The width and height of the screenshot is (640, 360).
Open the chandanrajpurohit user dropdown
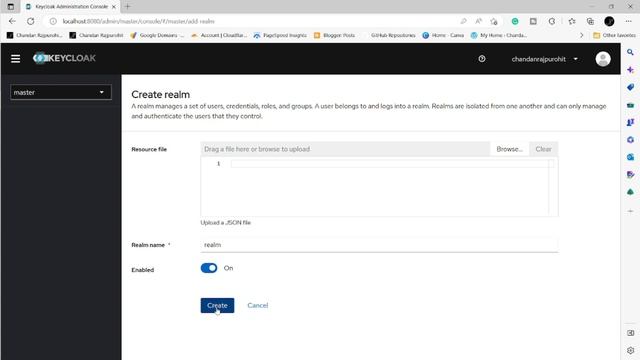[x=544, y=59]
